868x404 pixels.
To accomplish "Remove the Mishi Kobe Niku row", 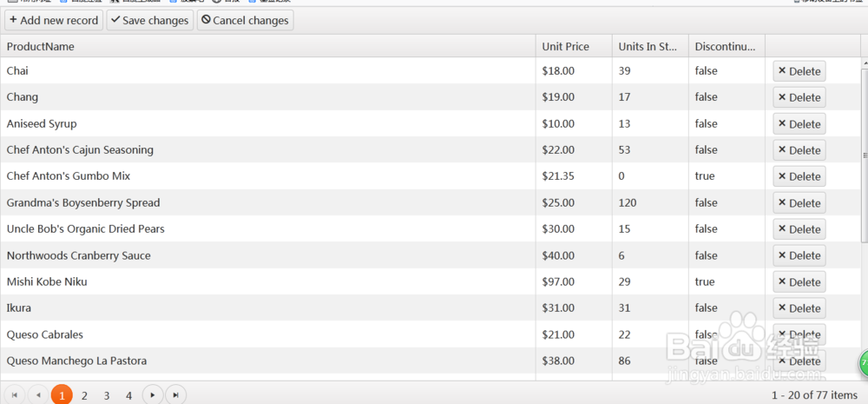I will click(799, 282).
